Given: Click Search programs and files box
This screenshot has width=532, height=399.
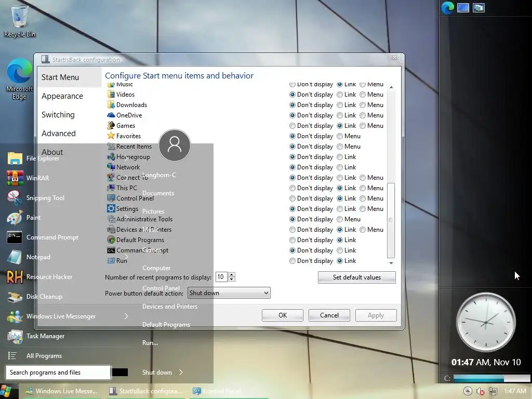Looking at the screenshot, I should point(58,372).
